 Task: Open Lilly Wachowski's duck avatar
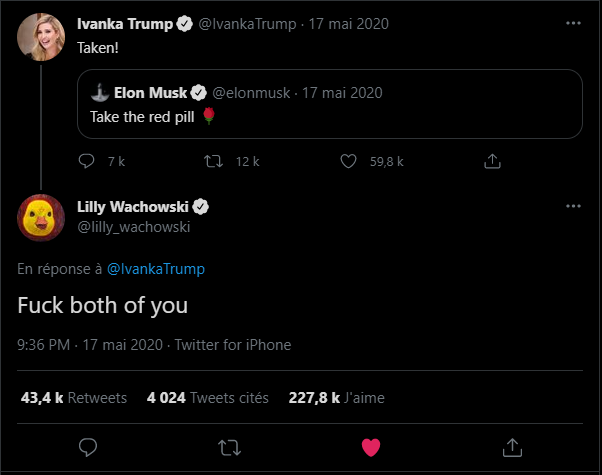tap(40, 216)
